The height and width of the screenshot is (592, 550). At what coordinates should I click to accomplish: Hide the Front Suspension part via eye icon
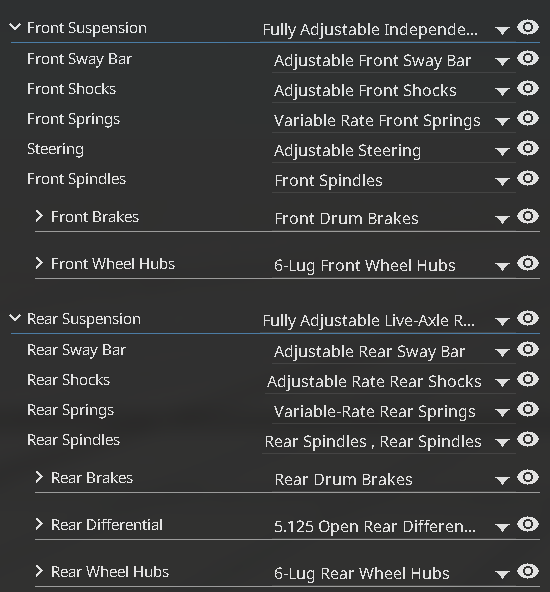[x=528, y=28]
